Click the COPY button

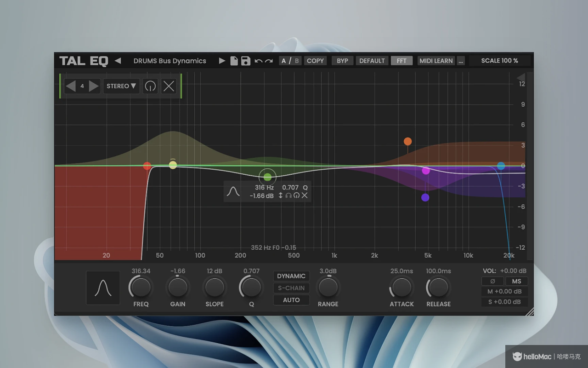click(315, 61)
